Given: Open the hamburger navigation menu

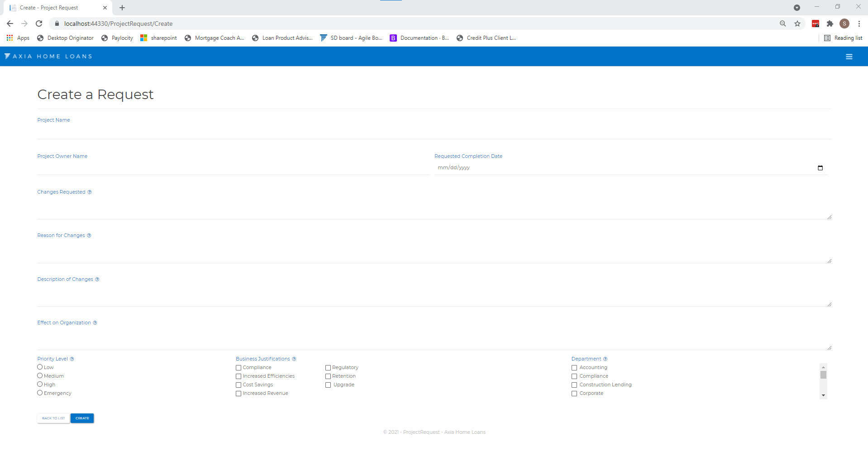Looking at the screenshot, I should (x=849, y=56).
